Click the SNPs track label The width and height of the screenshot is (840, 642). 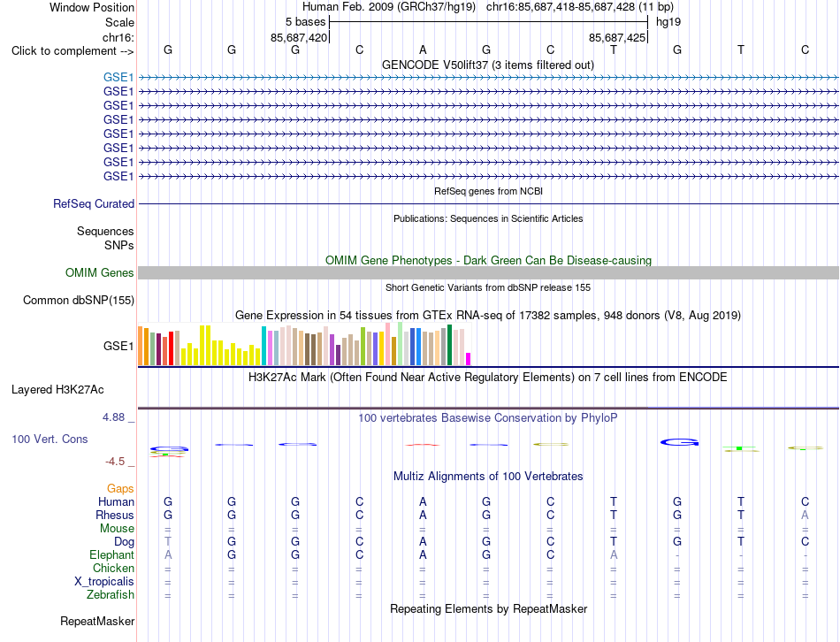pyautogui.click(x=119, y=245)
